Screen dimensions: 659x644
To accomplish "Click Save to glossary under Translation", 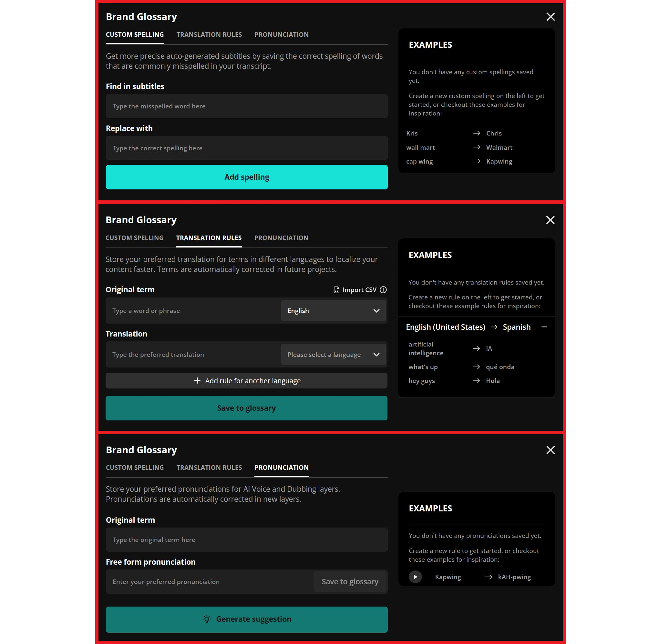I will click(246, 408).
